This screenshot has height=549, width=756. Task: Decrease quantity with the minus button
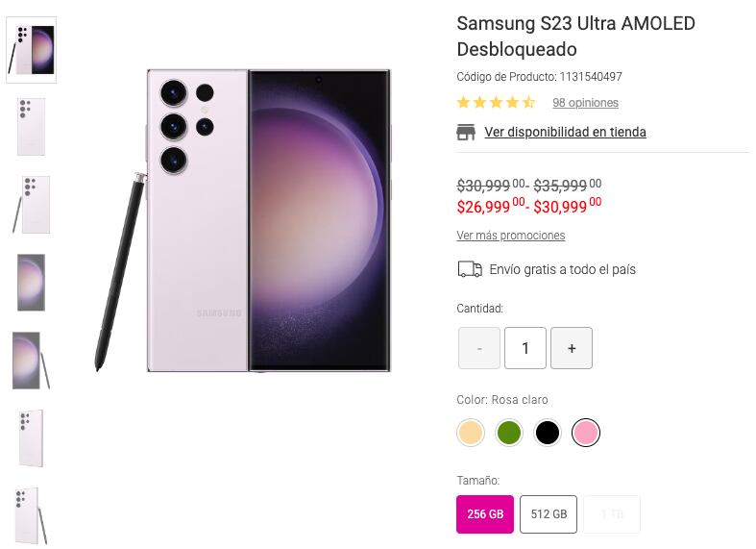[478, 348]
